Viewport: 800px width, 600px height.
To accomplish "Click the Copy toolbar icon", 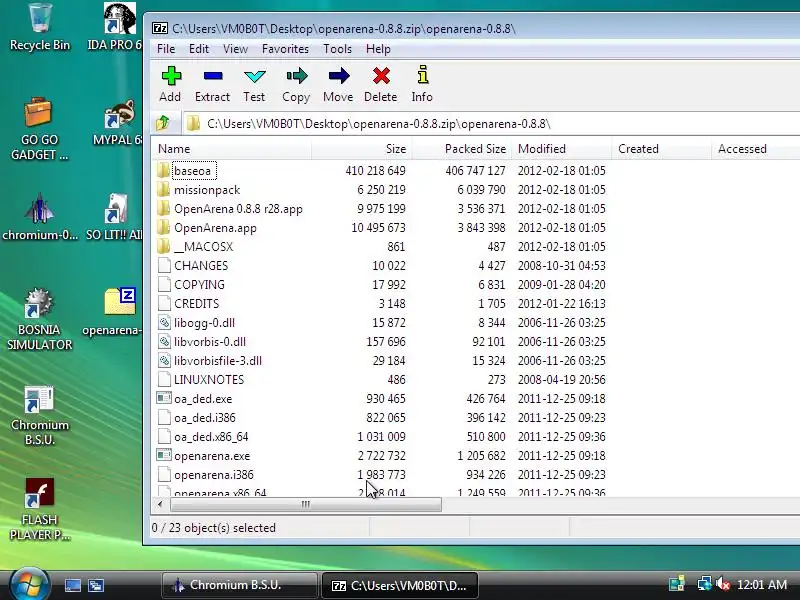I will [x=296, y=76].
